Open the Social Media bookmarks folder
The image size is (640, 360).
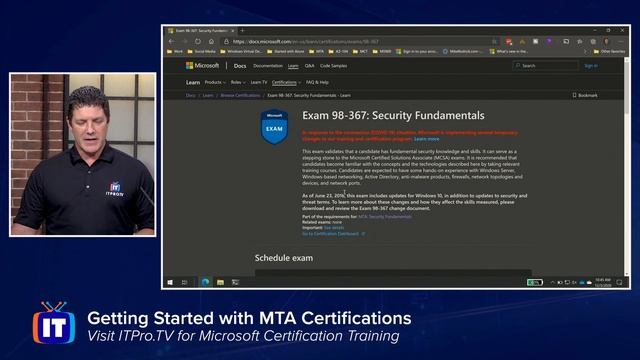(202, 51)
